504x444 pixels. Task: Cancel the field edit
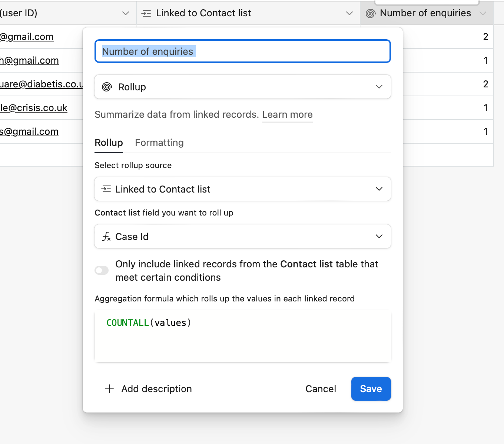pos(321,389)
